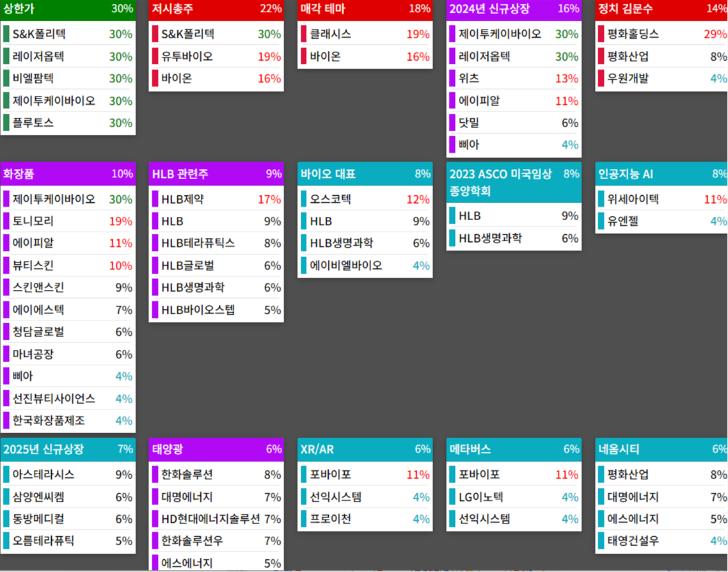
Task: Open the 태양광 theme header
Action: (216, 449)
